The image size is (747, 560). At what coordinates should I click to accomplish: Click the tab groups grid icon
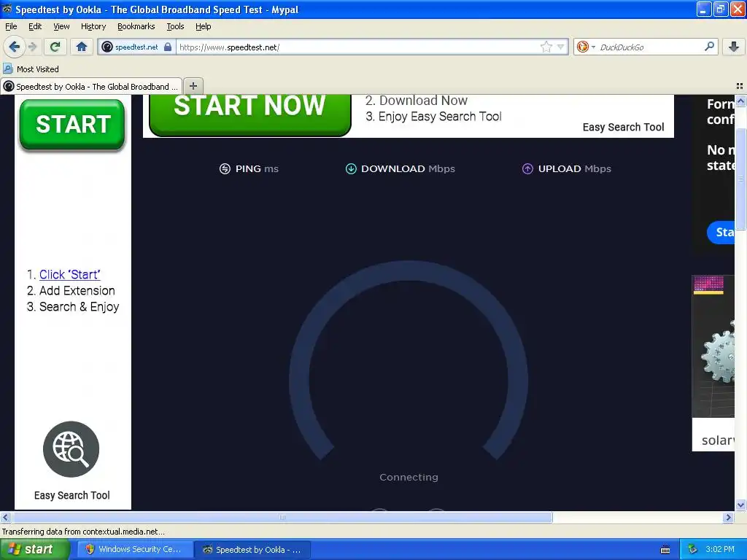pos(740,86)
